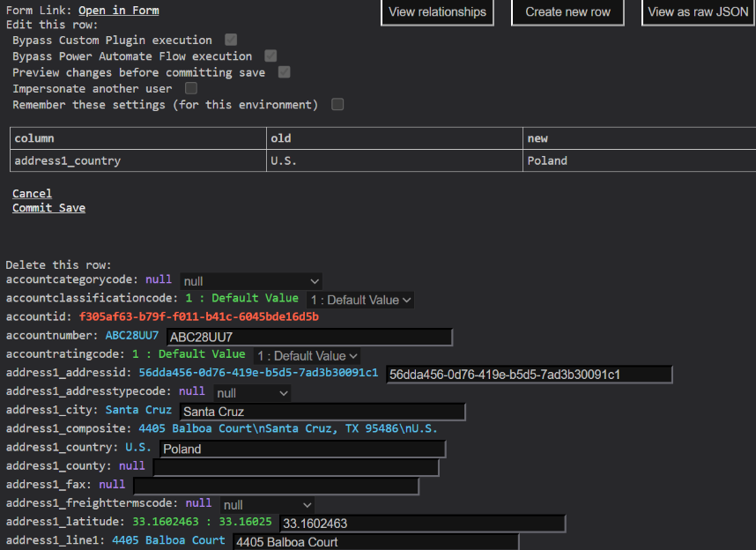Open the accountclassificationcode dropdown

(x=360, y=300)
